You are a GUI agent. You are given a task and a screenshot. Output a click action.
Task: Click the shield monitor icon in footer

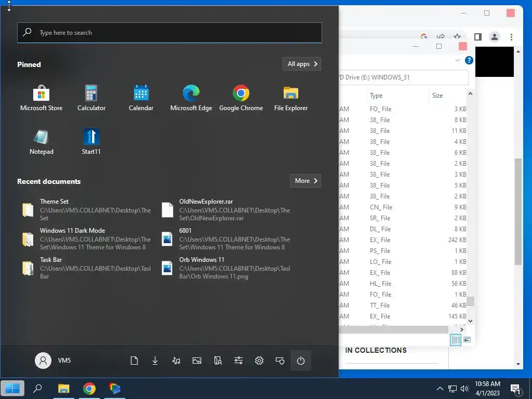[280, 361]
